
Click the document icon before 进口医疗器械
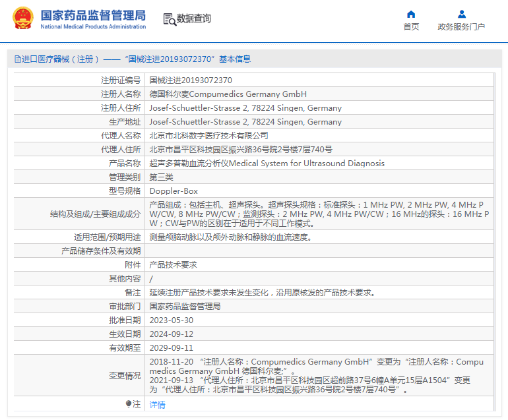[18, 59]
